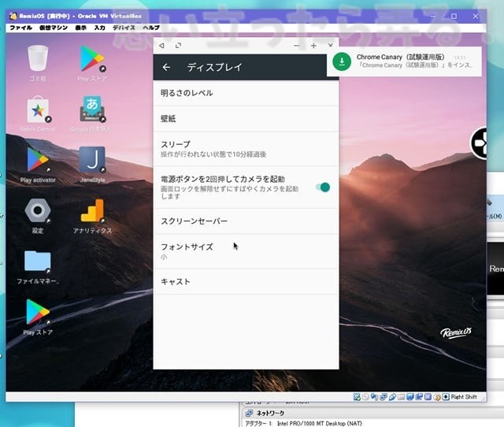504x427 pixels.
Task: Click the plus maximize icon in settings titlebar
Action: pyautogui.click(x=313, y=46)
